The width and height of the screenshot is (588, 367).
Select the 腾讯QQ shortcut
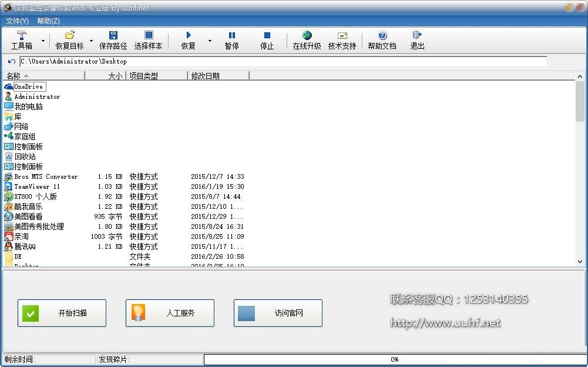tap(25, 247)
